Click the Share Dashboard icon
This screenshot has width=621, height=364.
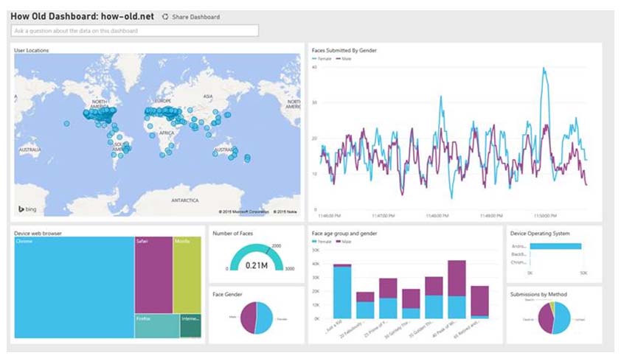[x=165, y=16]
